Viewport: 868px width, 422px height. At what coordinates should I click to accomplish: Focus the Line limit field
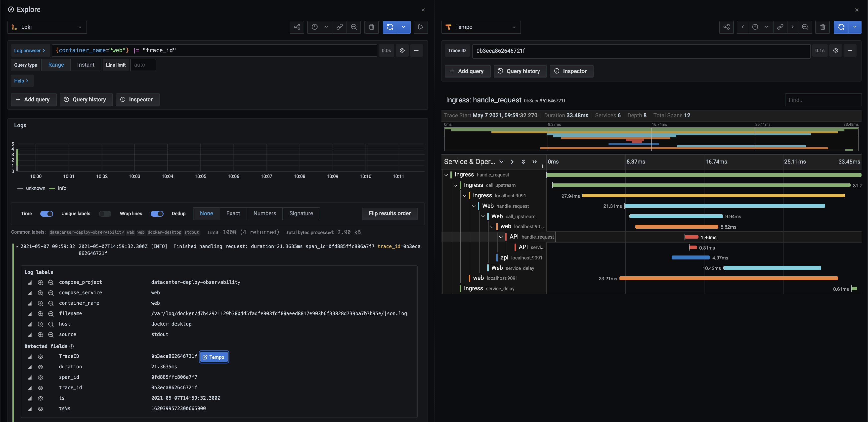[143, 65]
